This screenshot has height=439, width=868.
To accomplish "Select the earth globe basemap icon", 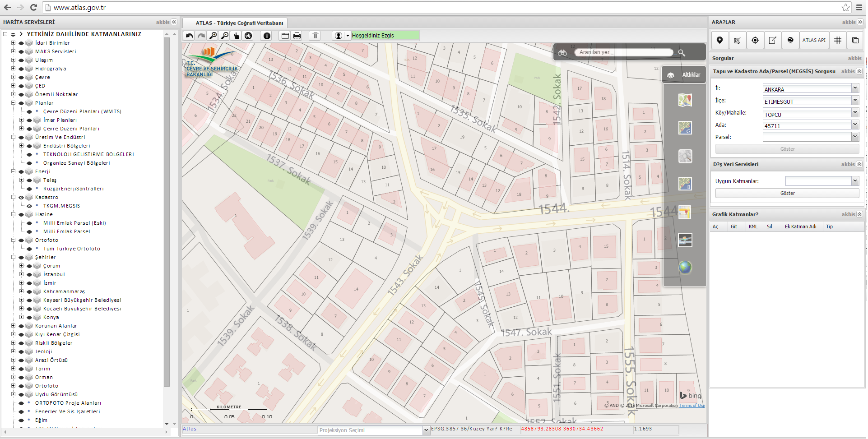I will point(685,268).
